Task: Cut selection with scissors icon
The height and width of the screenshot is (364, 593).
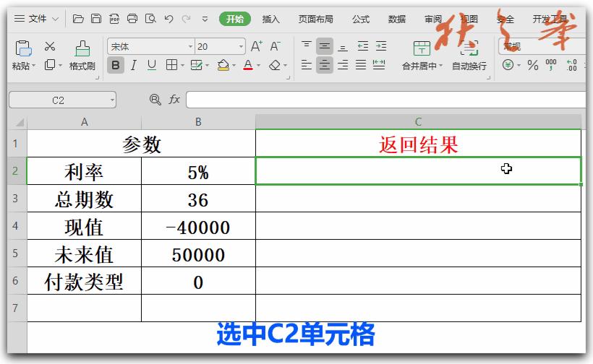Action: [x=50, y=46]
